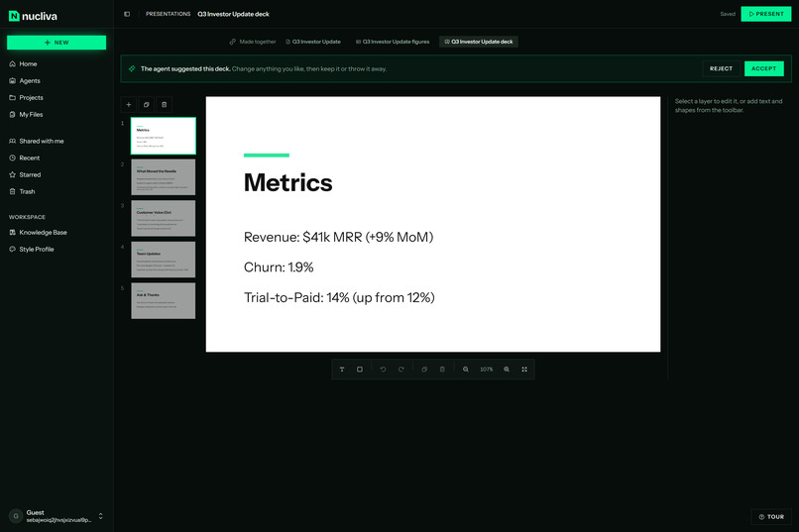Go to Home in sidebar
The width and height of the screenshot is (799, 532).
[57, 64]
